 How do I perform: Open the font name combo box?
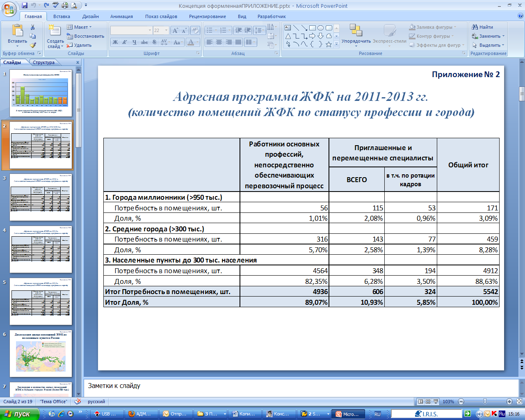click(131, 30)
